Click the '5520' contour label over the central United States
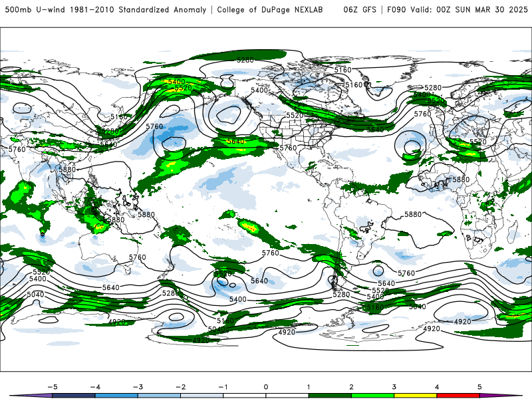Screen dimensions: 532x399 pyautogui.click(x=295, y=115)
